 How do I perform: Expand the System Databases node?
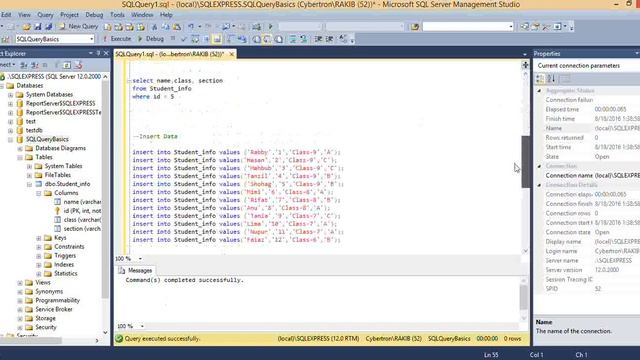(x=11, y=95)
